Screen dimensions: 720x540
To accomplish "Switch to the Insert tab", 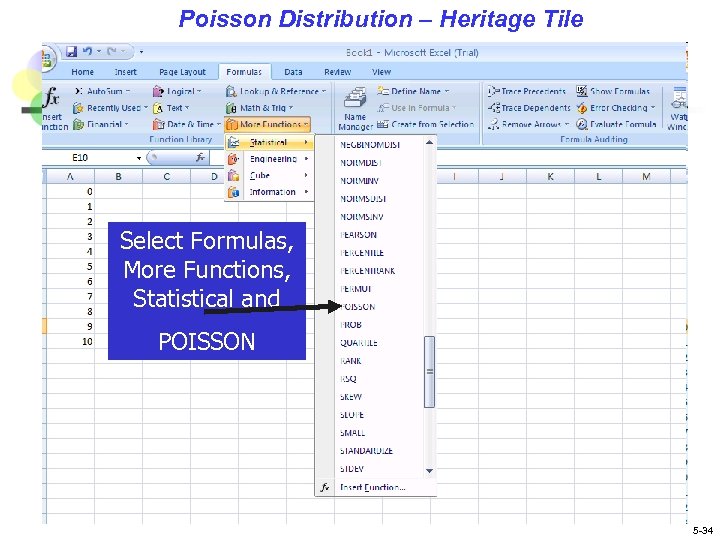I will 125,72.
